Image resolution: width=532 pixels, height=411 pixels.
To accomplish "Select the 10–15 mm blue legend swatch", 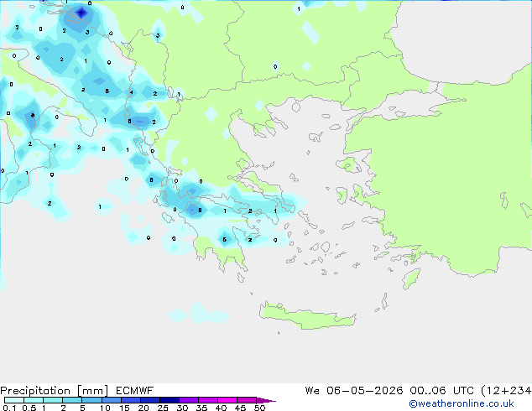I will pyautogui.click(x=111, y=400).
